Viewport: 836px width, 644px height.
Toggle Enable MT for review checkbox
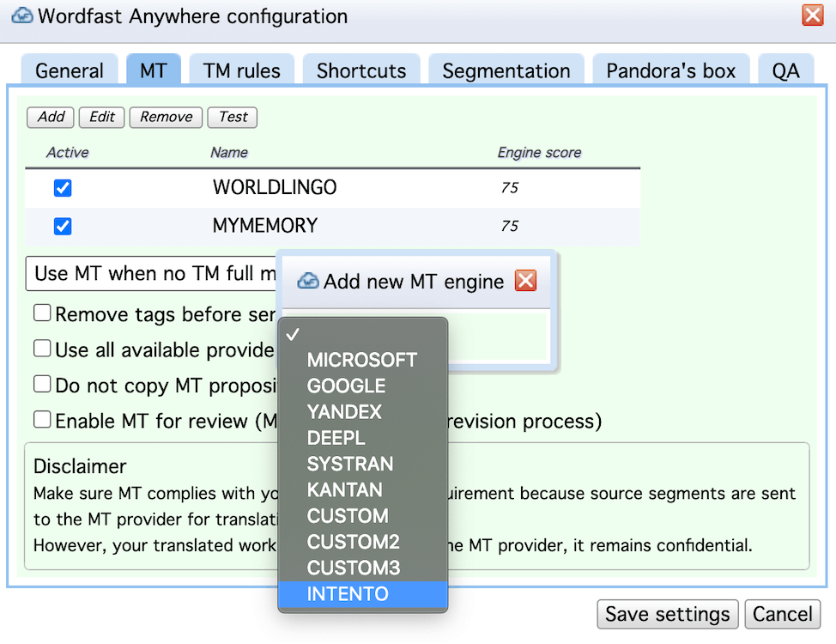(42, 419)
